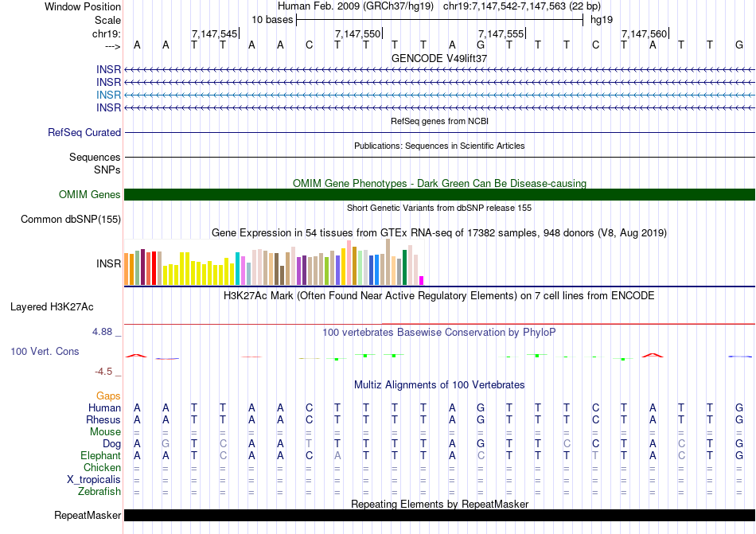Click the 7,147,550 position marker on ruler

point(358,33)
